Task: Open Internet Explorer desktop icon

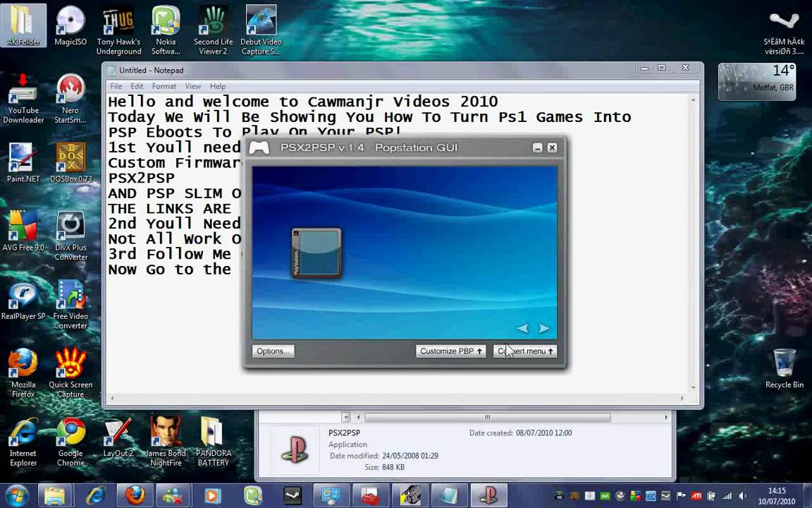Action: point(23,442)
